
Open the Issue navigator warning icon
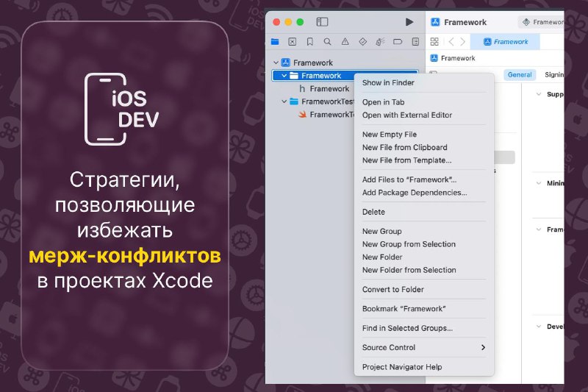(345, 42)
